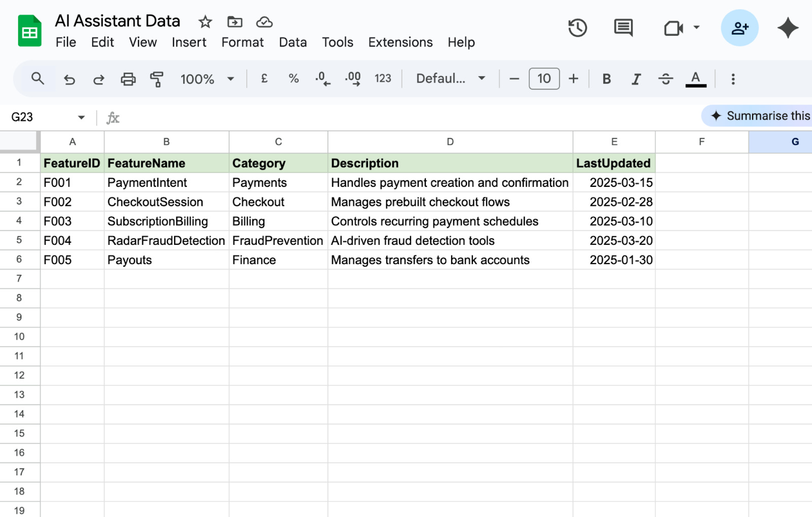Select the CheckoutSession cell
The height and width of the screenshot is (517, 812).
166,202
